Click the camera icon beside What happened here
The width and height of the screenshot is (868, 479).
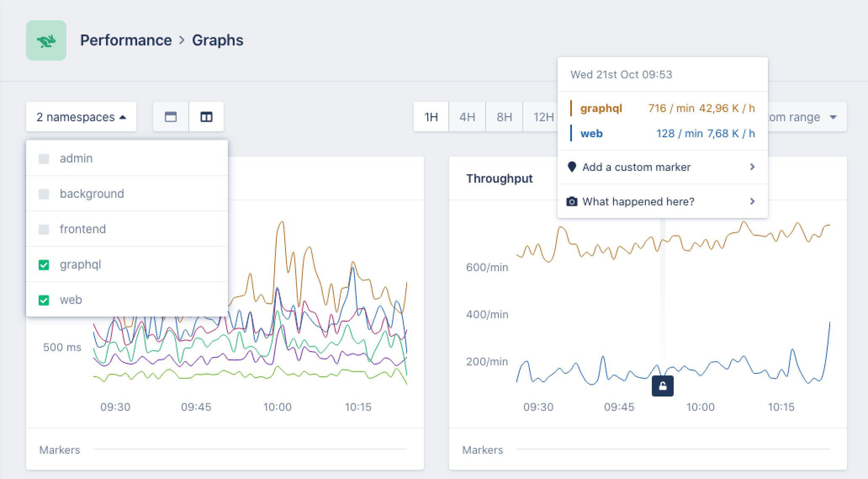tap(572, 202)
